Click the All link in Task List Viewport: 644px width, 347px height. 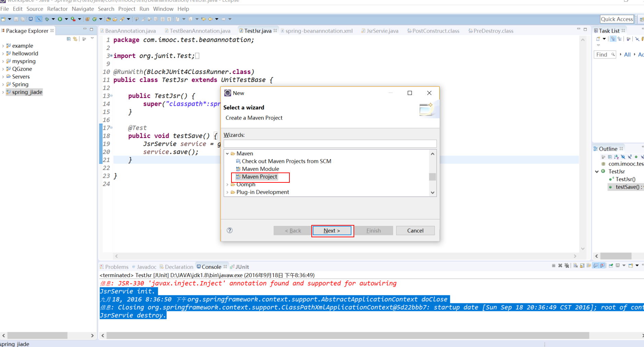(x=627, y=55)
